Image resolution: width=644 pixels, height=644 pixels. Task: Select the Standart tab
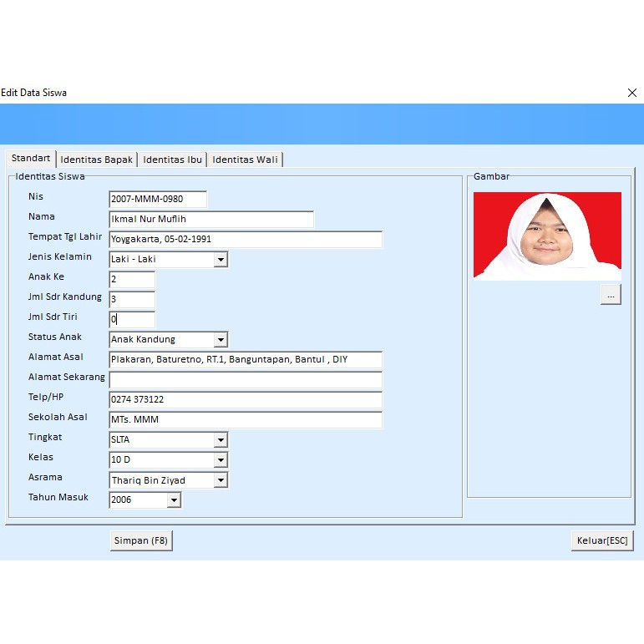tap(31, 159)
